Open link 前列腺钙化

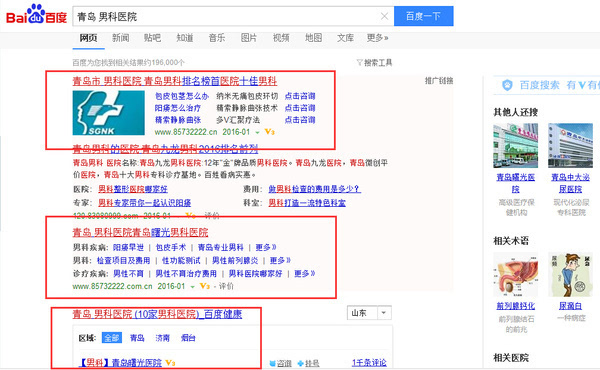pyautogui.click(x=515, y=306)
